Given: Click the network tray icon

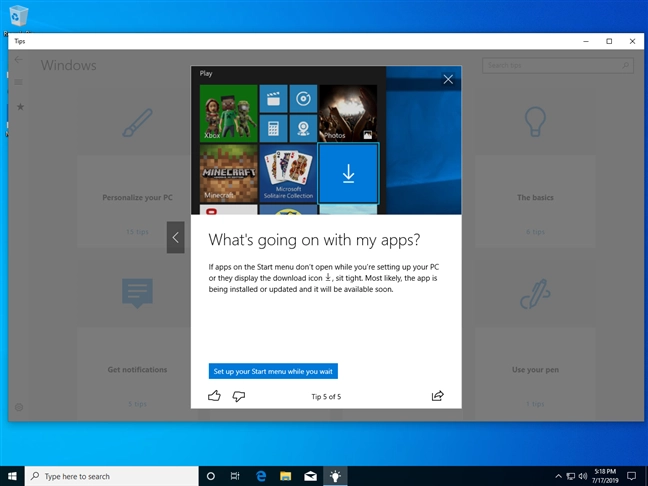Looking at the screenshot, I should 571,476.
